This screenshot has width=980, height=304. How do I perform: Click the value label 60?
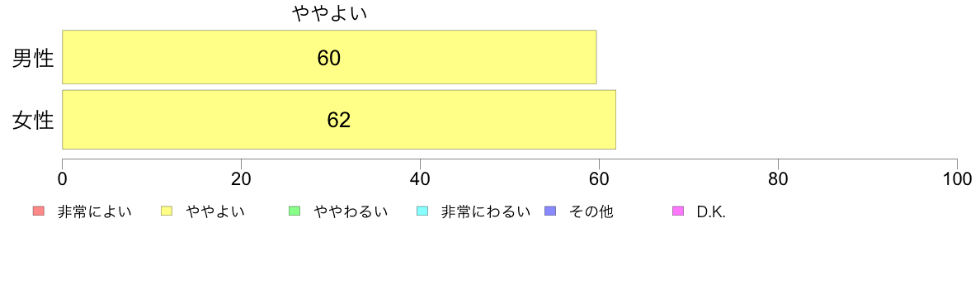[x=329, y=58]
